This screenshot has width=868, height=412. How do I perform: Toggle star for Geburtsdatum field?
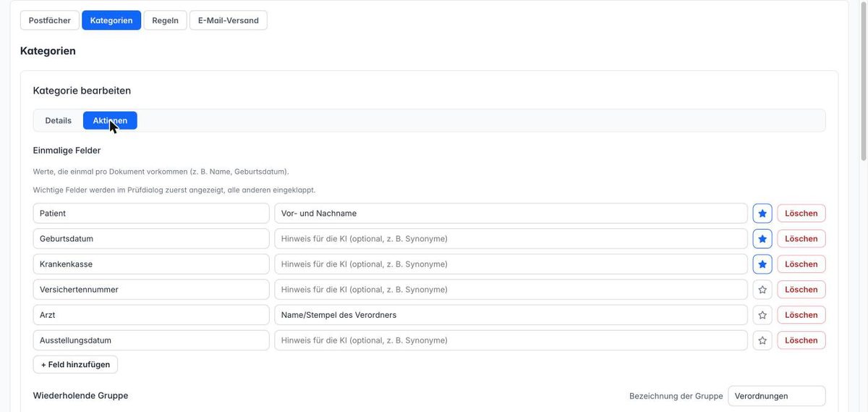point(762,239)
